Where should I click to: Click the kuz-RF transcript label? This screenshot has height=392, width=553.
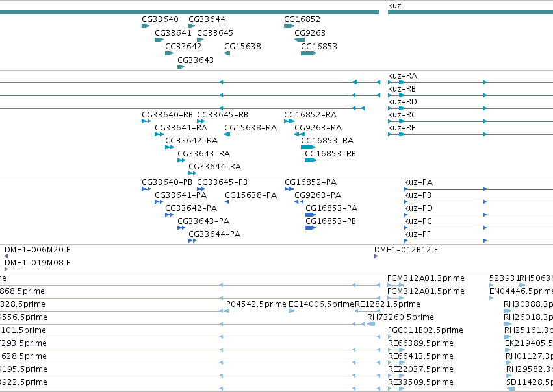pos(402,128)
